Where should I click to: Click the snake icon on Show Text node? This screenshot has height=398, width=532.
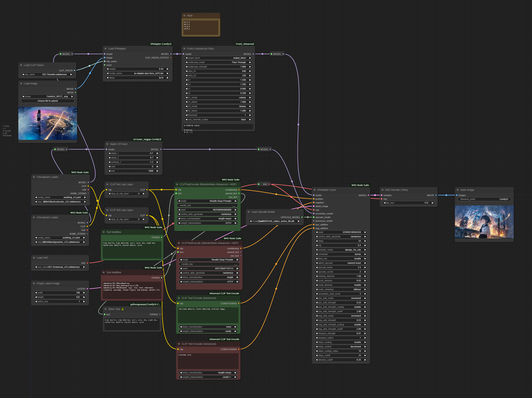pos(122,309)
